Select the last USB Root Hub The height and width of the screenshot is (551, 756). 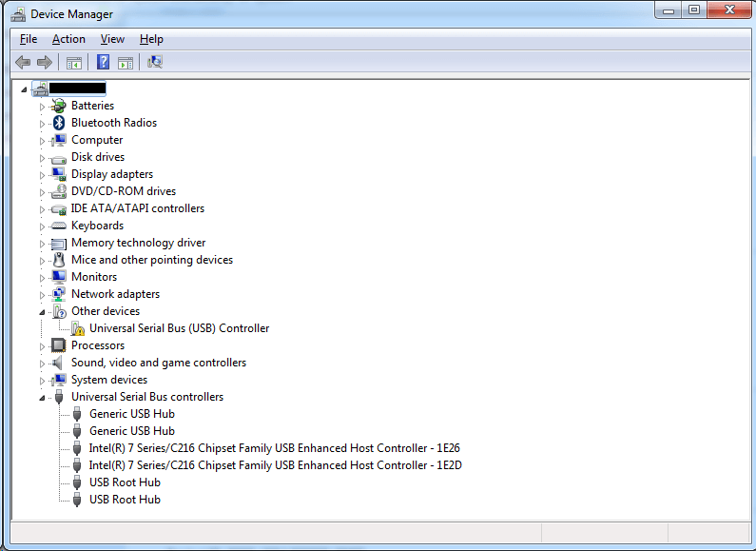coord(125,500)
